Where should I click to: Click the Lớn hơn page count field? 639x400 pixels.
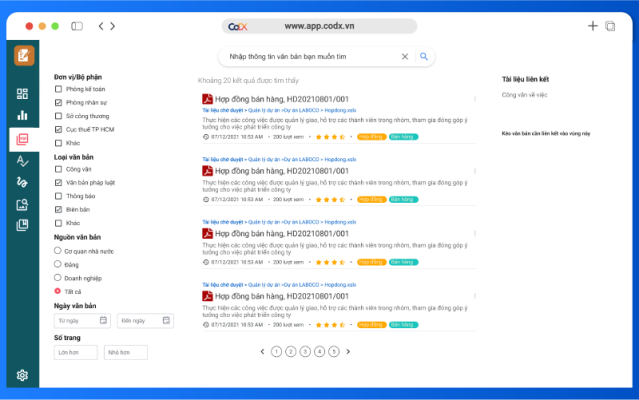(75, 352)
